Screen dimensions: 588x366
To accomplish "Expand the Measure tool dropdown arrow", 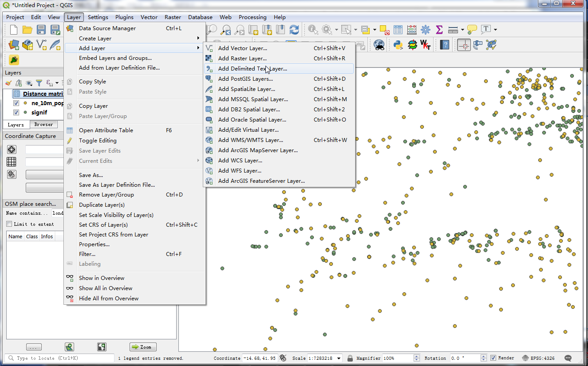I will pos(462,30).
